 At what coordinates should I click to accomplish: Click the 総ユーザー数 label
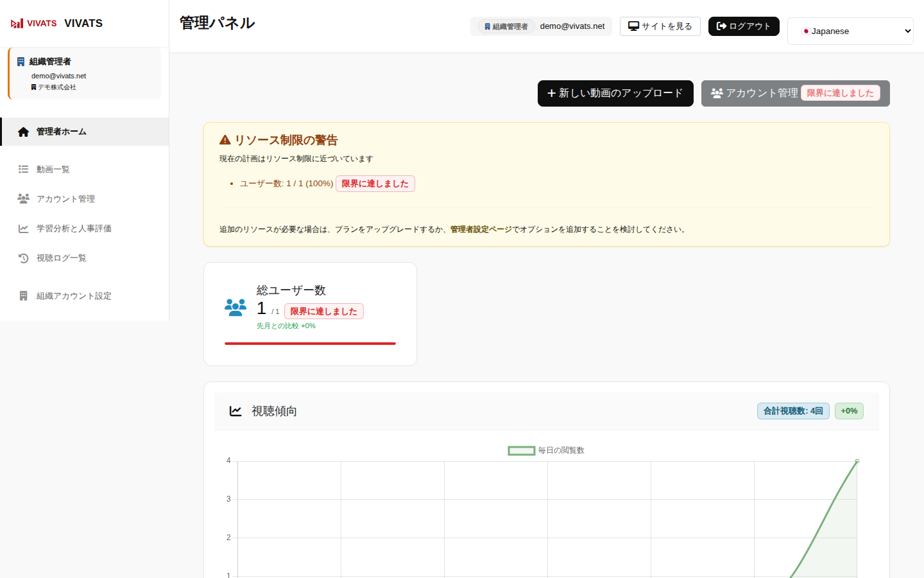(x=291, y=290)
